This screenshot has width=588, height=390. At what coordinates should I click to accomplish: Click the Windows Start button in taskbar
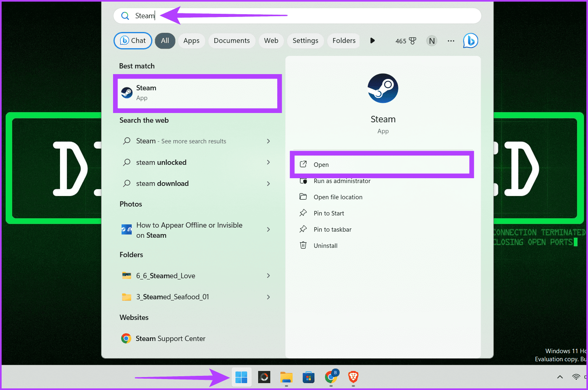[242, 377]
